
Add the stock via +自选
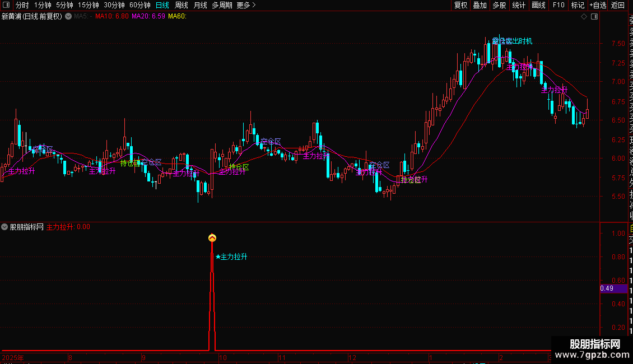tap(598, 5)
